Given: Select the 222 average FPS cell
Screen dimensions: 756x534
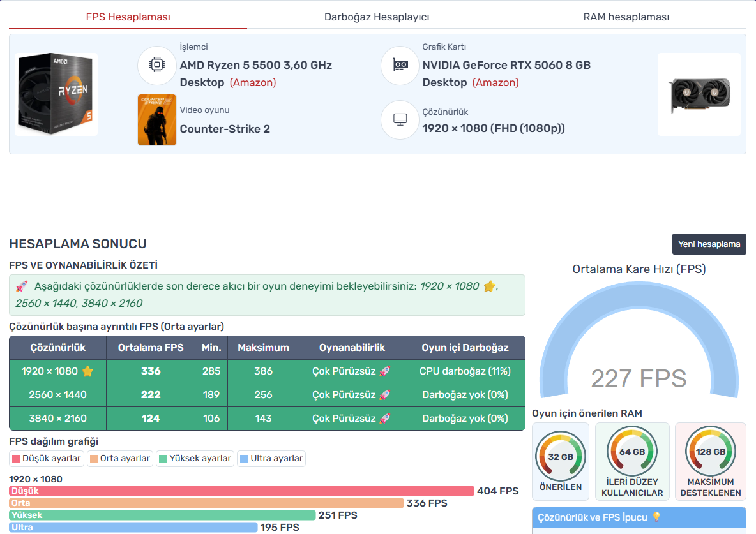Looking at the screenshot, I should tap(151, 395).
